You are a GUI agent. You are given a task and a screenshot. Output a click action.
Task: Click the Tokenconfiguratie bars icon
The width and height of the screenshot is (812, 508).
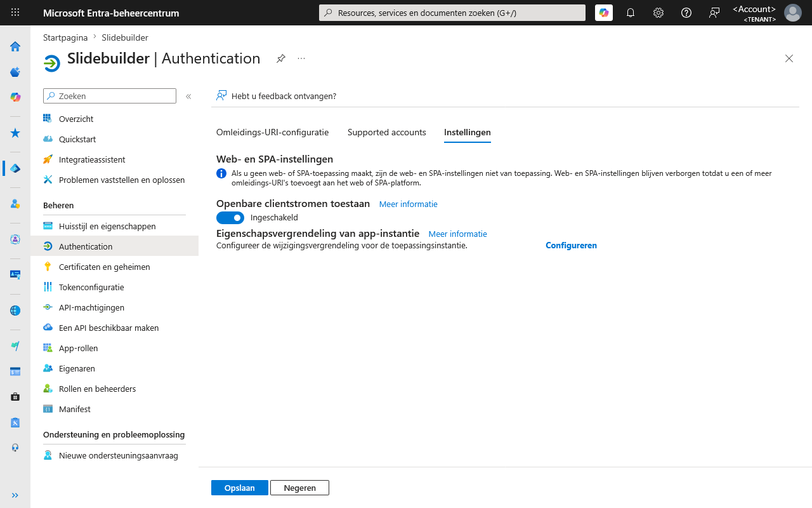click(x=48, y=287)
